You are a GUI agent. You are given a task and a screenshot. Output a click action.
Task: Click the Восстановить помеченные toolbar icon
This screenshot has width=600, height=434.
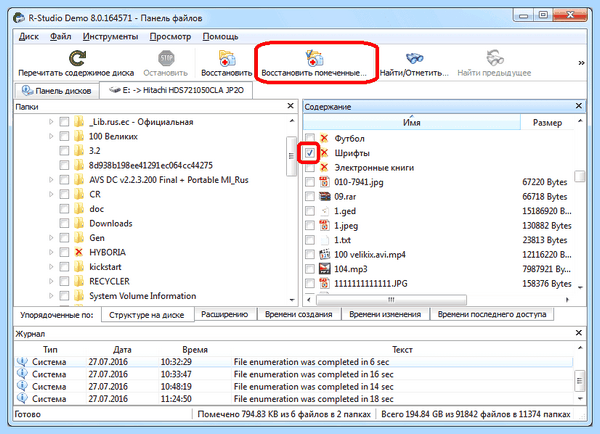314,59
